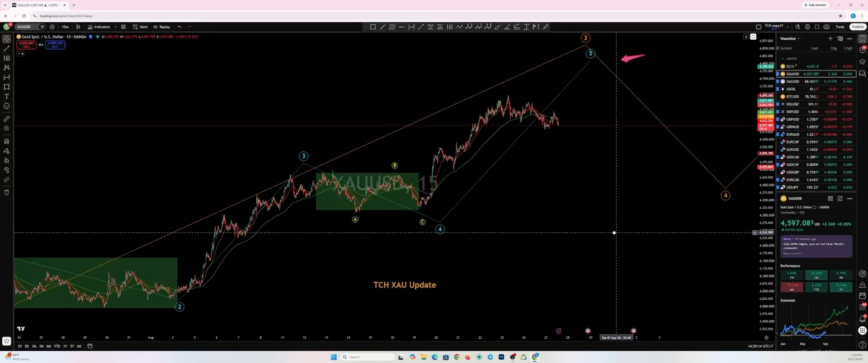This screenshot has height=363, width=868.
Task: Open the Windows Start menu
Action: (334, 357)
